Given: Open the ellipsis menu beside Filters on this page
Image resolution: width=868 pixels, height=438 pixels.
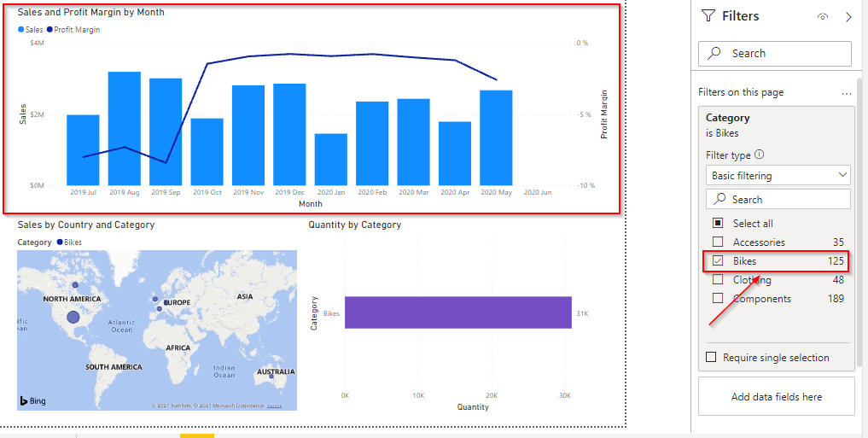Looking at the screenshot, I should coord(846,93).
